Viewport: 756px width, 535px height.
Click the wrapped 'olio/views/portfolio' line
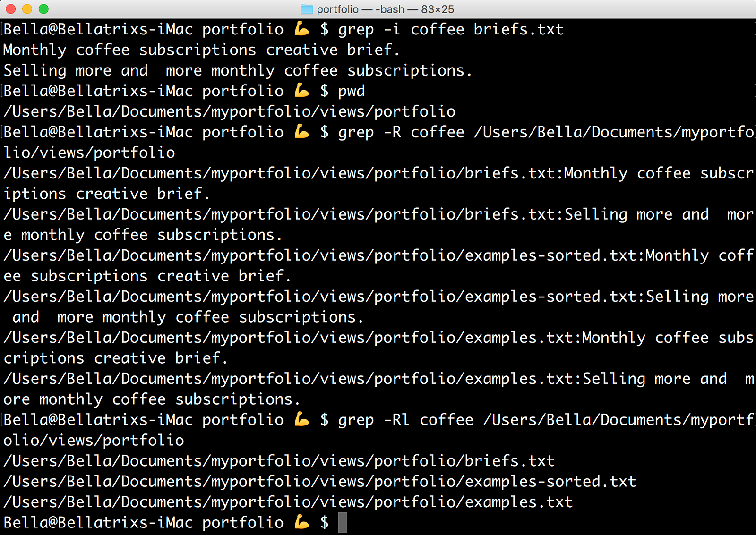94,440
